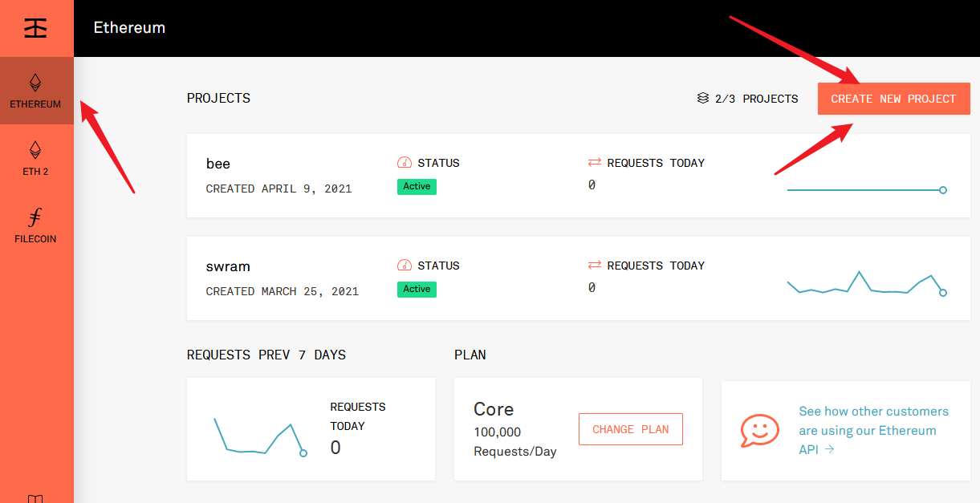
Task: Open the Filecoin sidebar section
Action: [x=35, y=225]
